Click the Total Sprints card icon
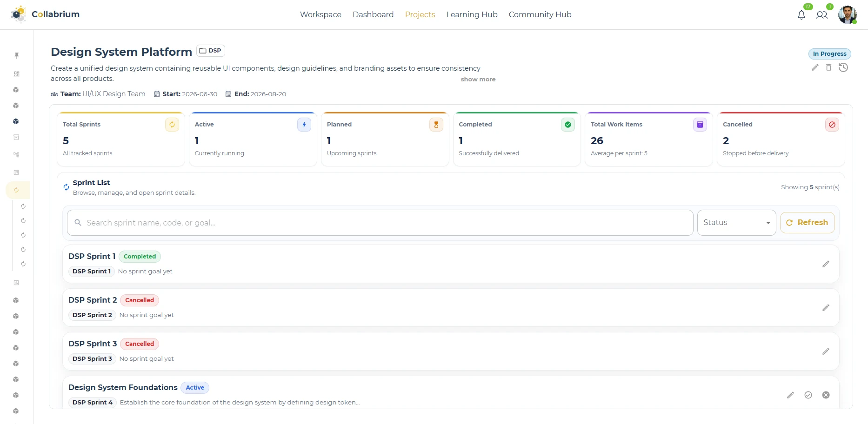Screen dimensions: 868x424 (x=172, y=125)
